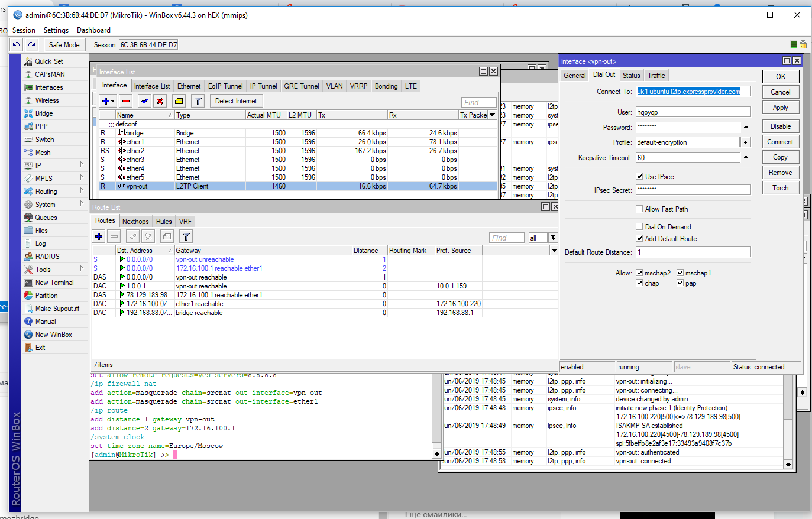812x519 pixels.
Task: Click Torch button
Action: pyautogui.click(x=781, y=188)
